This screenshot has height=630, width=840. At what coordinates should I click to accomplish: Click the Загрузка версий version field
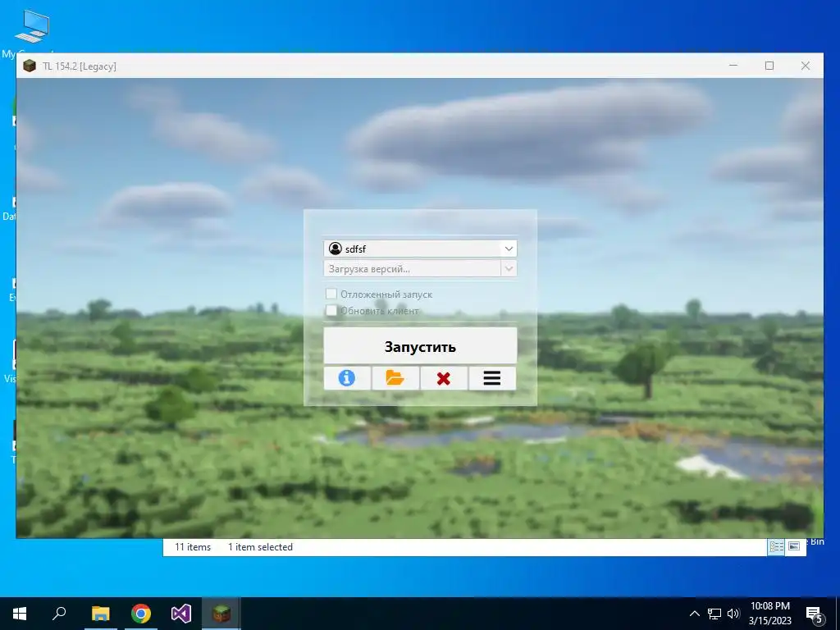coord(421,268)
